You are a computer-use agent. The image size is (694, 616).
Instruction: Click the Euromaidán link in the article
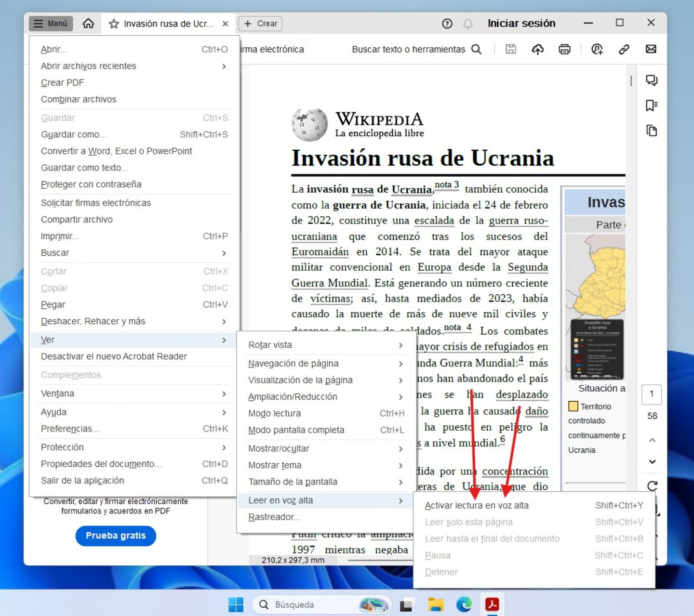[x=320, y=252]
